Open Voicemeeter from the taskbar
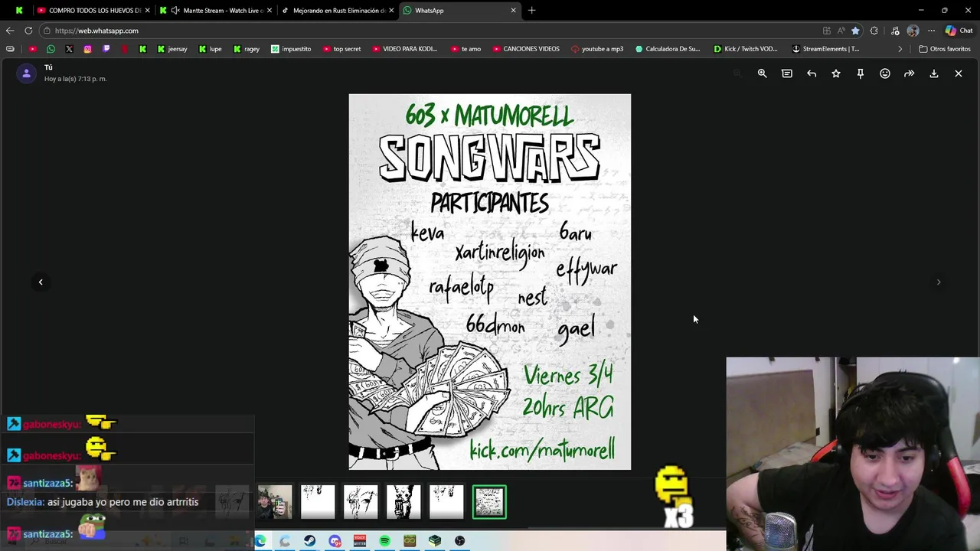 (x=360, y=541)
